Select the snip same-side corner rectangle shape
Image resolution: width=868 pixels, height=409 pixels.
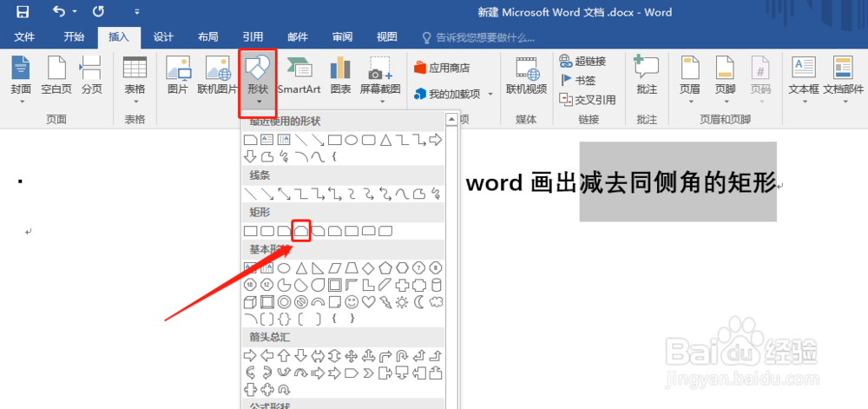pos(301,231)
